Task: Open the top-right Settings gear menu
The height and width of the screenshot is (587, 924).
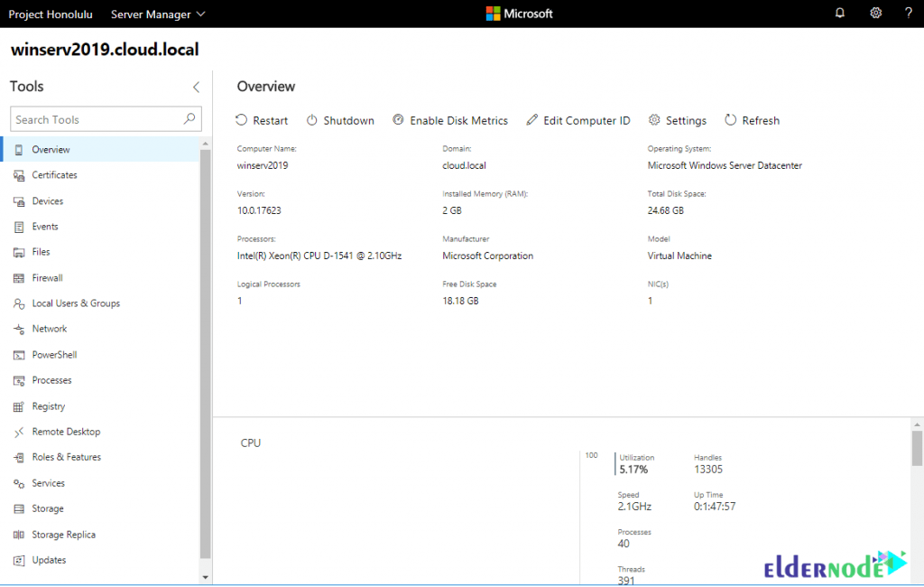Action: click(x=873, y=13)
